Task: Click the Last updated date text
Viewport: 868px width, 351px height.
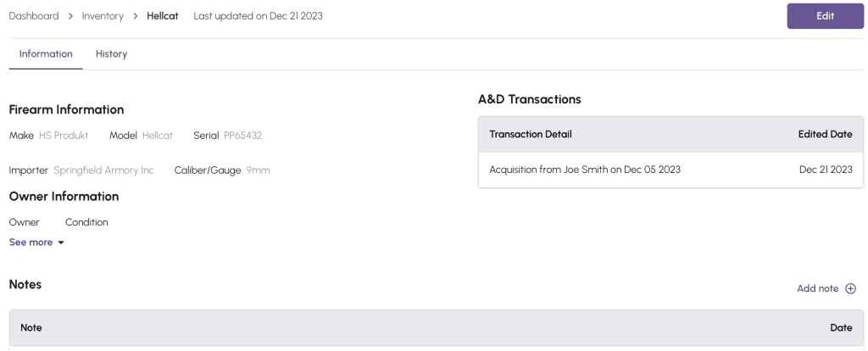Action: coord(258,16)
